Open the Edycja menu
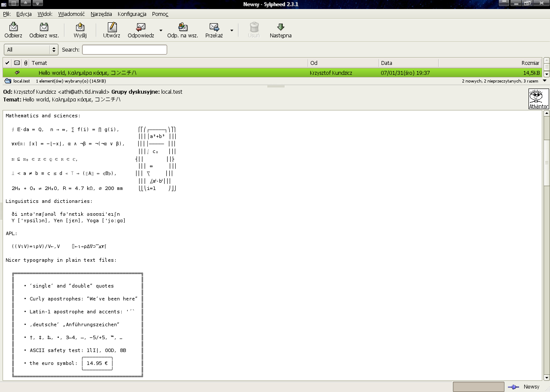Screen dimensions: 550x392 (x=24, y=14)
